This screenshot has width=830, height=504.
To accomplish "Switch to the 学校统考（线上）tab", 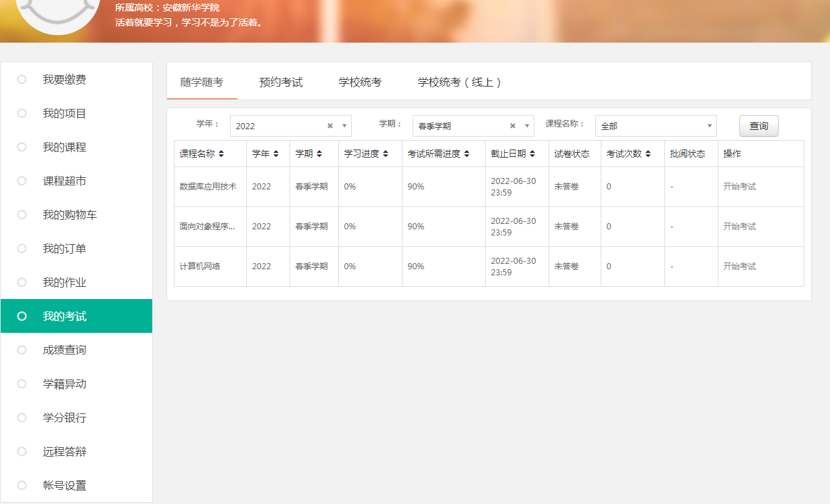I will [460, 83].
